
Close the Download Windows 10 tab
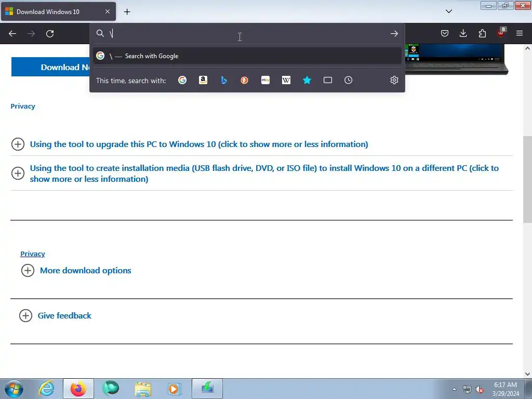[108, 11]
